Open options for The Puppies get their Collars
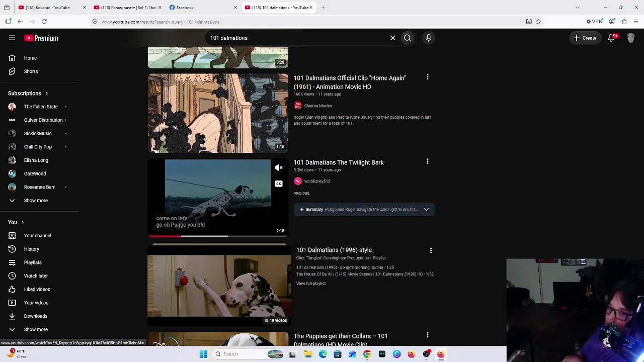The width and height of the screenshot is (644, 362). 428,335
